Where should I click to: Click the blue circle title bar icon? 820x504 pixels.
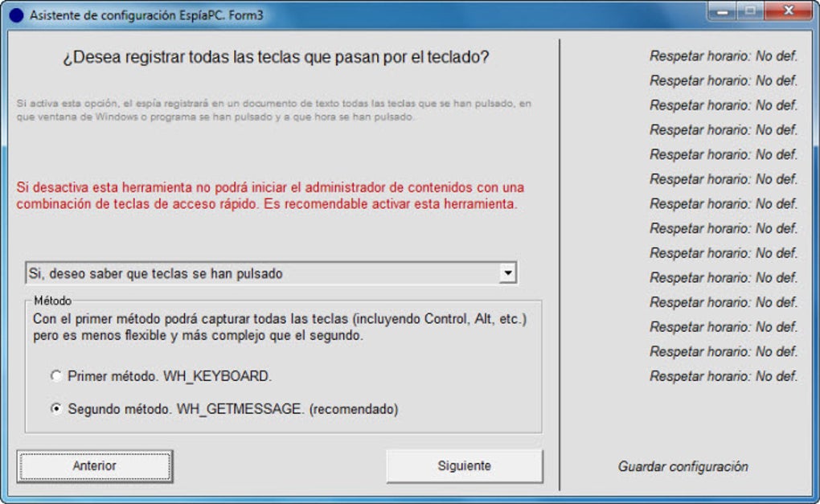pos(16,15)
